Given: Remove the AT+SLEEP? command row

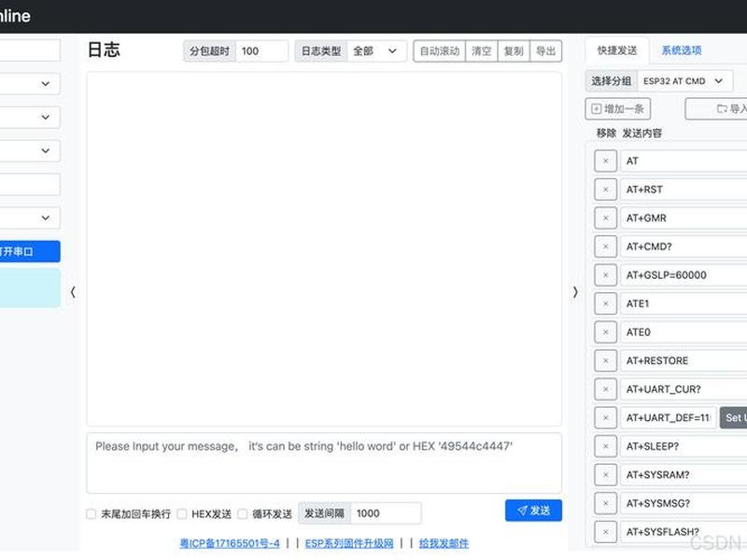Looking at the screenshot, I should tap(605, 446).
